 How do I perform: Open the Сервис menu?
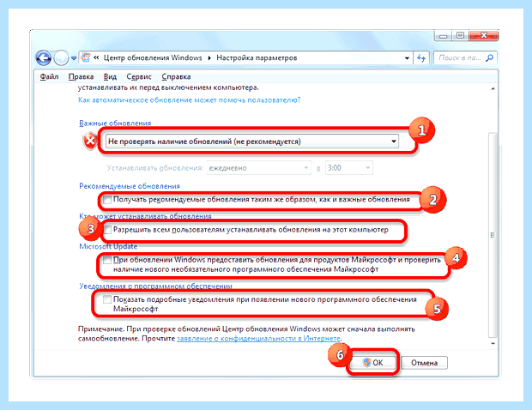point(139,76)
